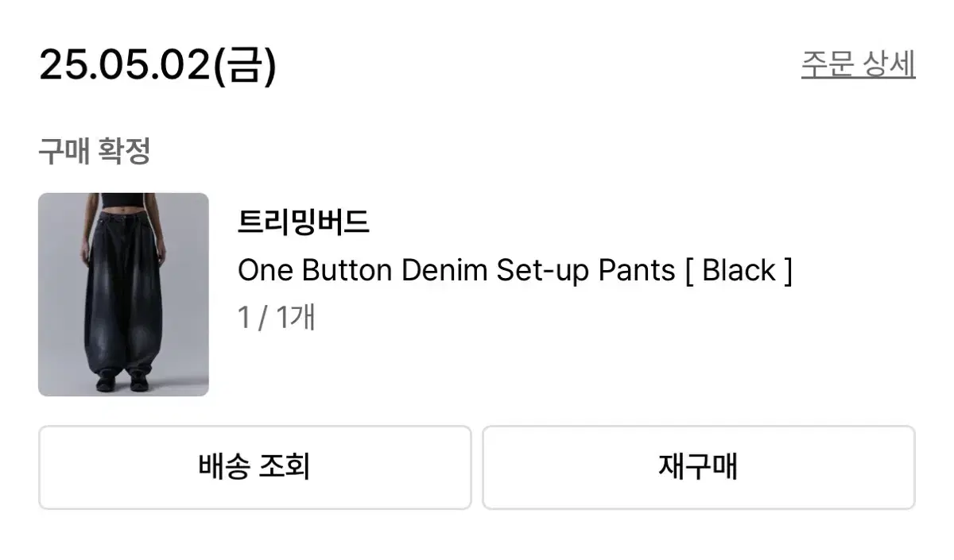This screenshot has width=954, height=560.
Task: Click the 재구매 repurchase button
Action: (x=699, y=467)
